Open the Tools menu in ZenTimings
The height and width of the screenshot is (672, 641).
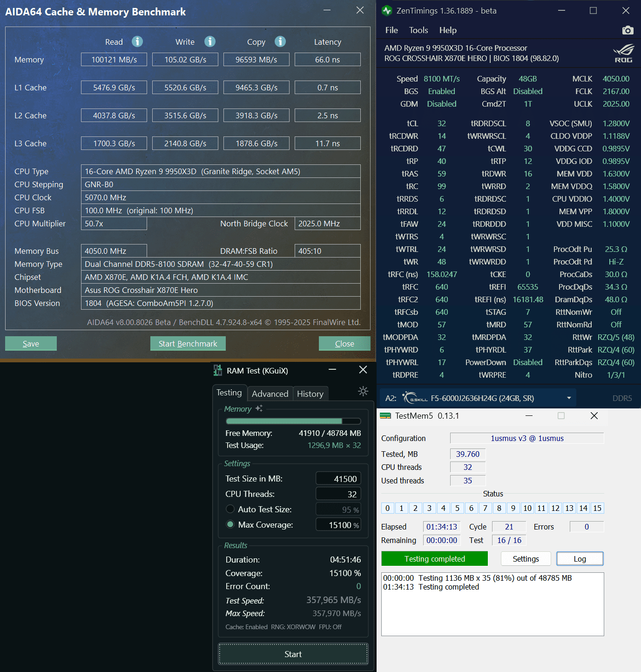[x=418, y=30]
